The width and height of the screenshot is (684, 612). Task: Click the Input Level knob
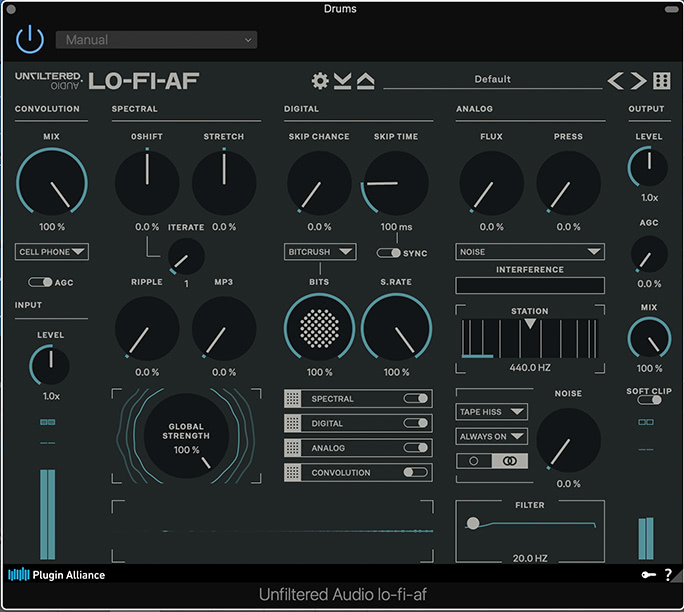coord(50,365)
